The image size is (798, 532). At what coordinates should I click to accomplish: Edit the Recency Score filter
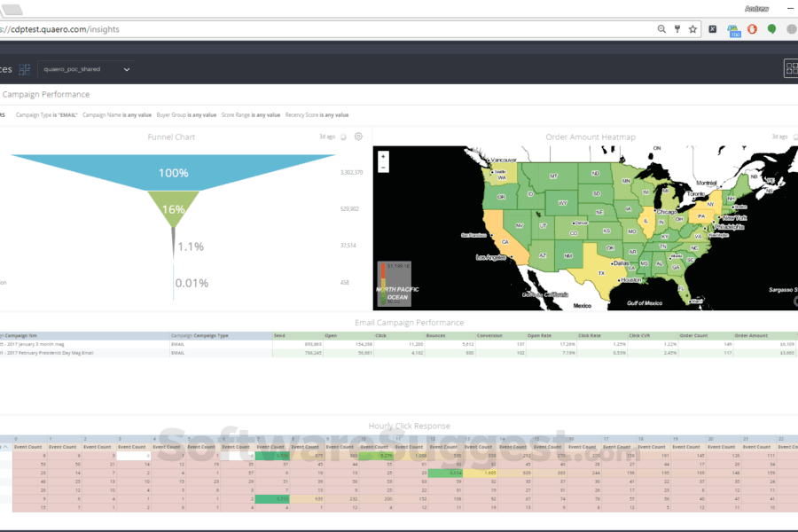319,115
